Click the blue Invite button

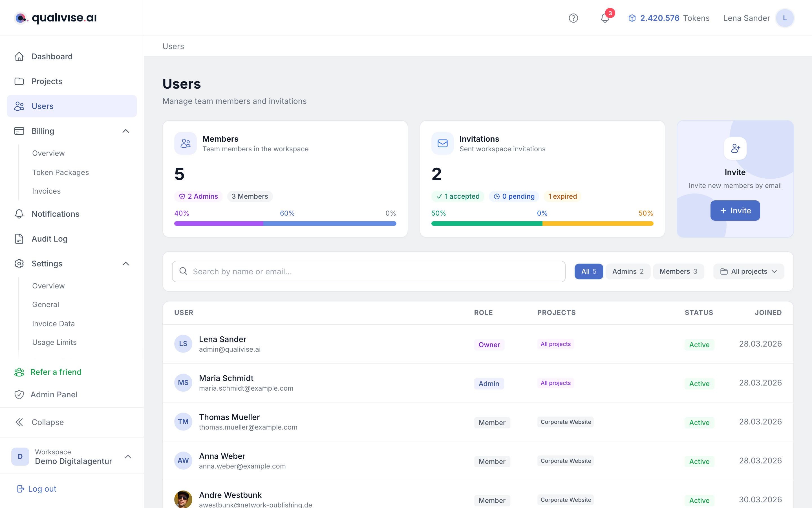[x=735, y=211]
